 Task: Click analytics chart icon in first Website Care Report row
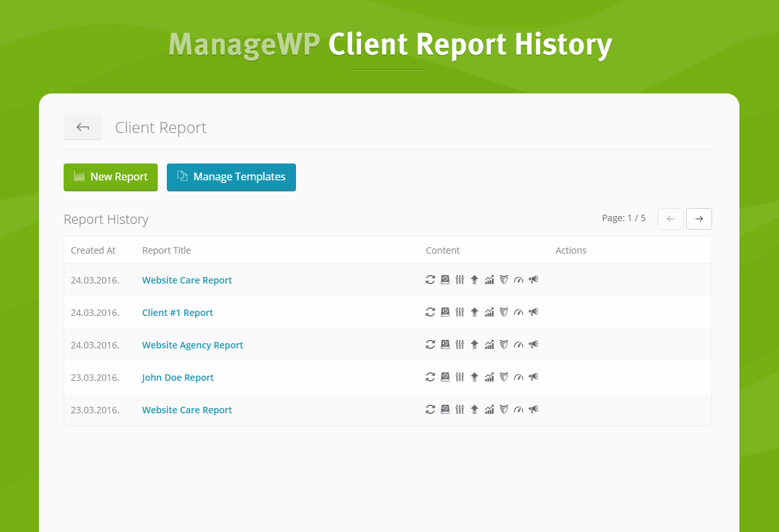point(489,280)
